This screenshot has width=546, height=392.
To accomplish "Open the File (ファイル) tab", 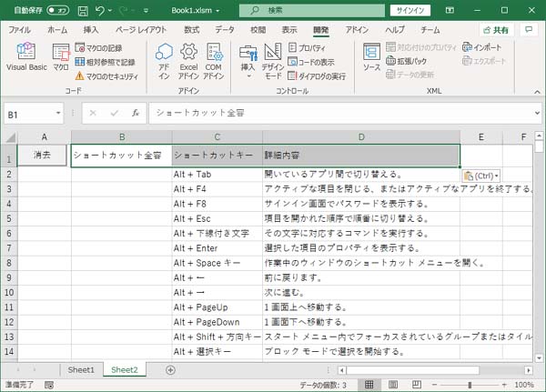I will pyautogui.click(x=19, y=30).
